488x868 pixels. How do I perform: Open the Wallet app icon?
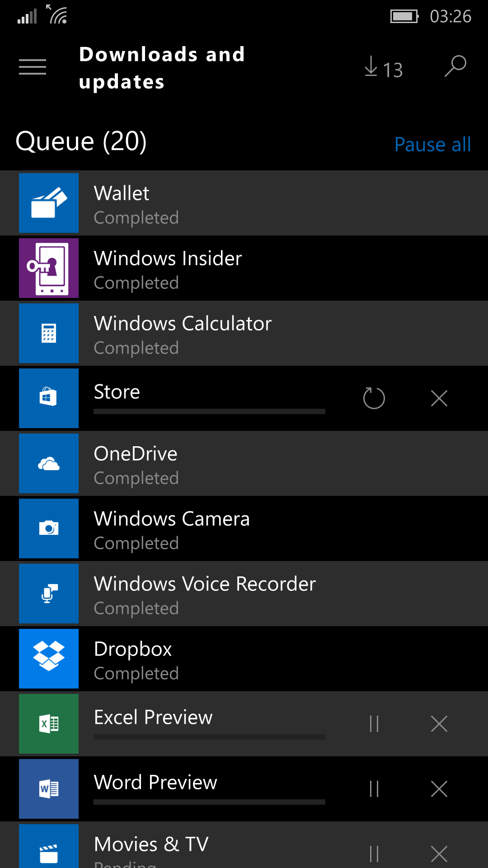pos(49,203)
